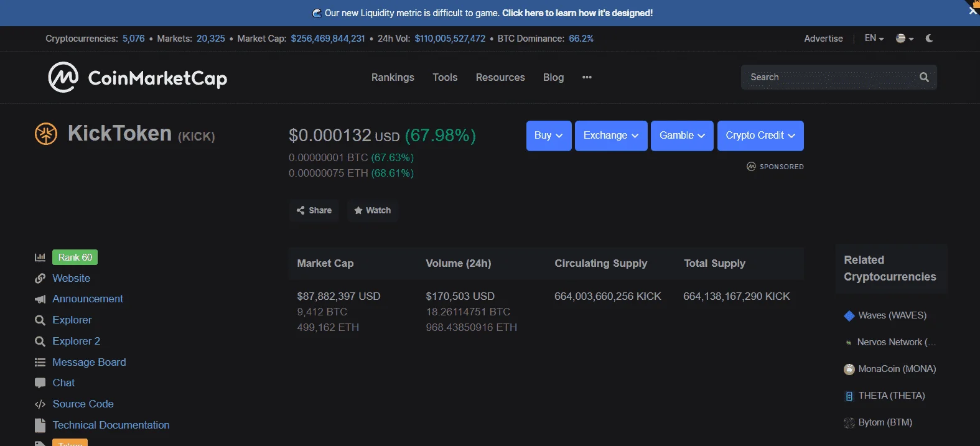Screen dimensions: 980x446
Task: Expand the Buy dropdown button
Action: [549, 136]
